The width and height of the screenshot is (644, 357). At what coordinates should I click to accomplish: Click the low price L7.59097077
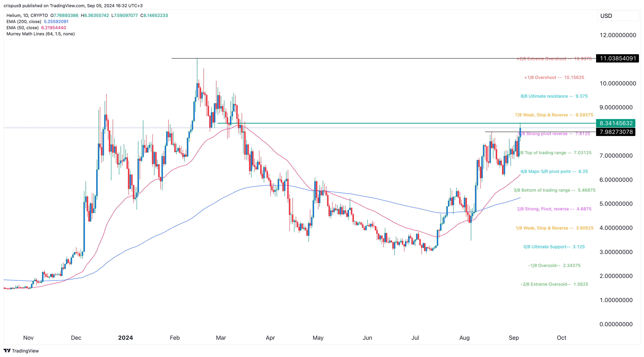[125, 15]
